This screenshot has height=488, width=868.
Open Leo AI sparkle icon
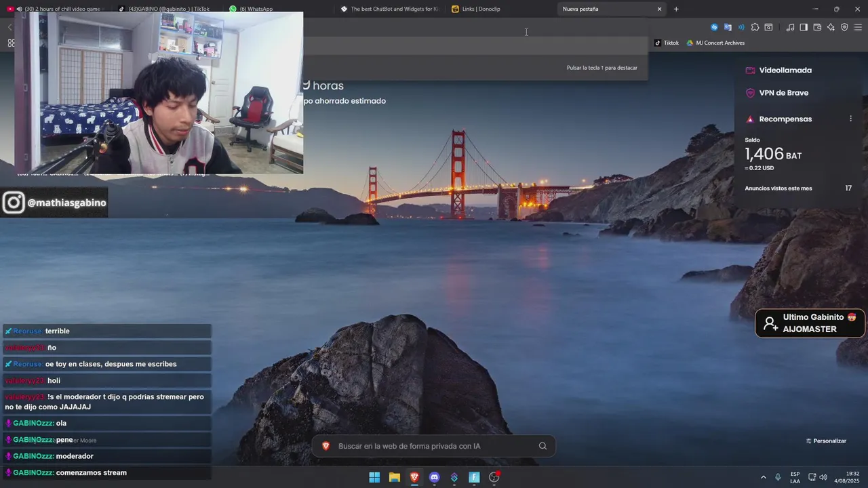coord(831,27)
